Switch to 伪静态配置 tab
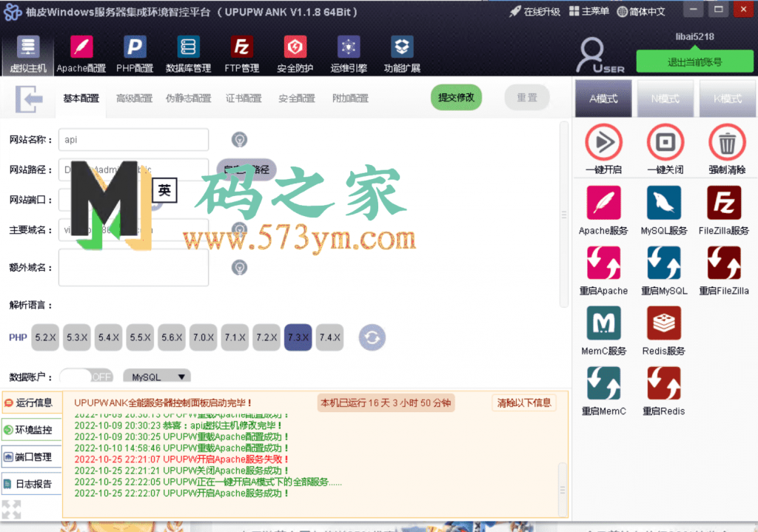Viewport: 758px width, 532px height. [x=189, y=98]
